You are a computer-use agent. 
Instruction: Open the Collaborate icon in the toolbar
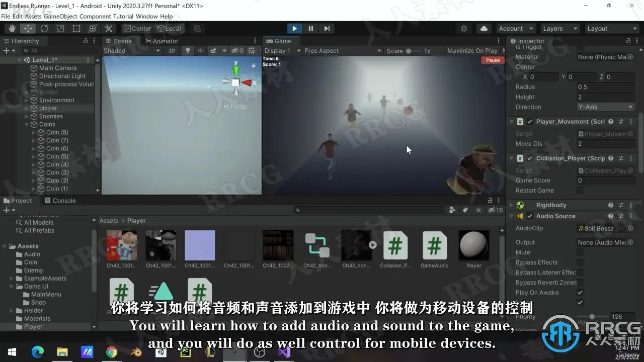pos(464,29)
